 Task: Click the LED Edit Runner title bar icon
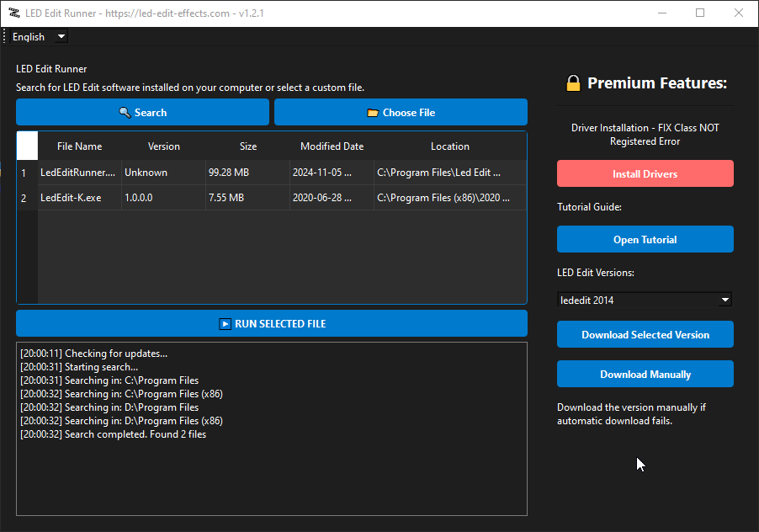pyautogui.click(x=13, y=13)
